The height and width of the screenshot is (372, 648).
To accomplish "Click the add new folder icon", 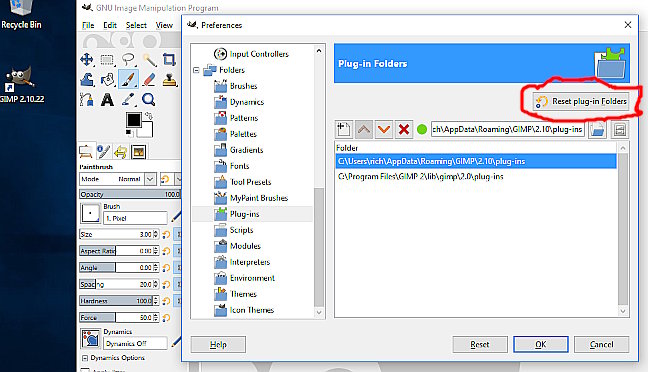I will 343,129.
